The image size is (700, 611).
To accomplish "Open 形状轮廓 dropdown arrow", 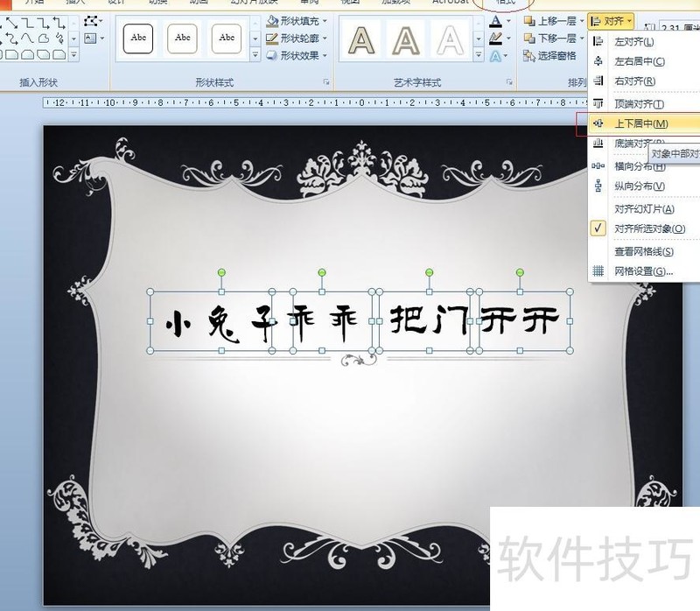I will 325,39.
